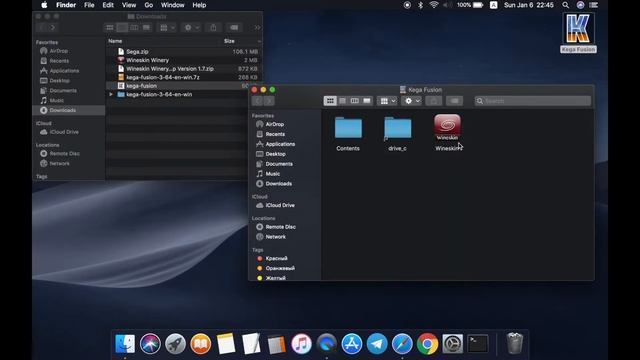Open Spotlight search in menu bar
Viewport: 640px width, 360px height.
point(565,5)
